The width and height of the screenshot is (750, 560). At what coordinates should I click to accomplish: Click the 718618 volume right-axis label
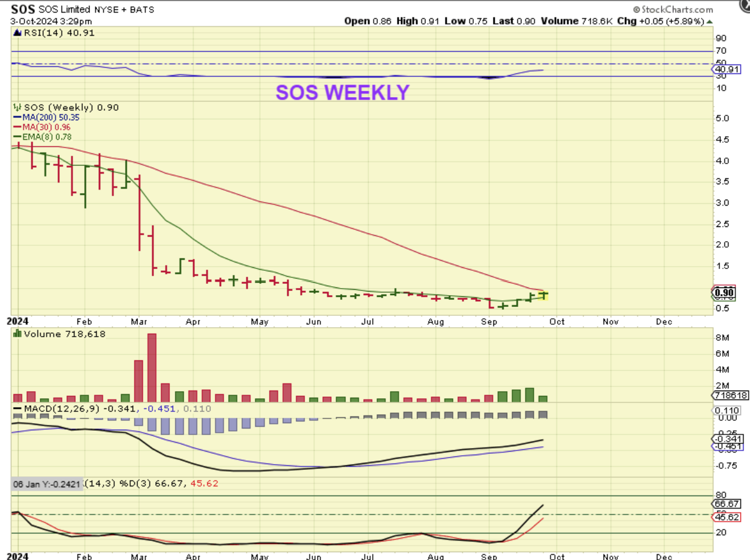point(729,395)
